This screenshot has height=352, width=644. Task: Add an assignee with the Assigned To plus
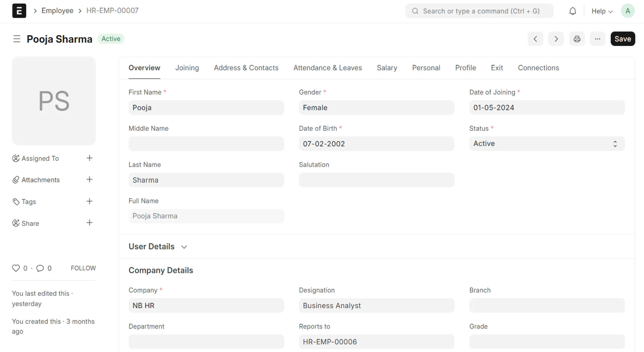tap(89, 158)
